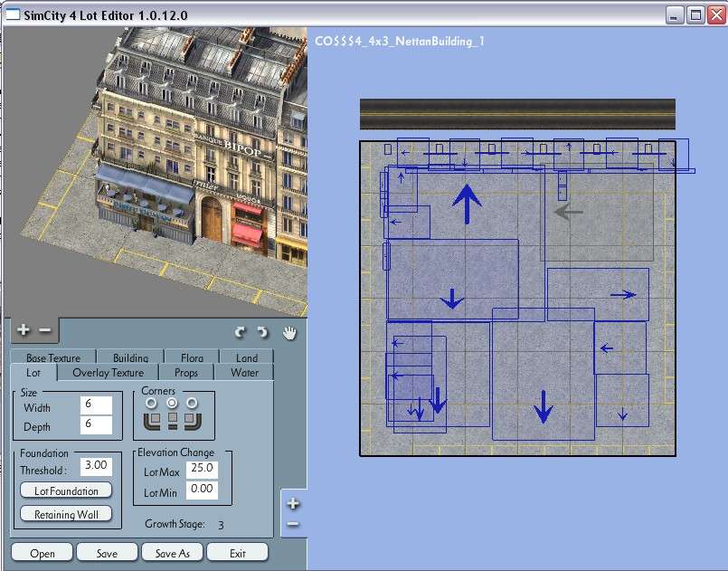Zoom in the lot plan view

point(293,504)
